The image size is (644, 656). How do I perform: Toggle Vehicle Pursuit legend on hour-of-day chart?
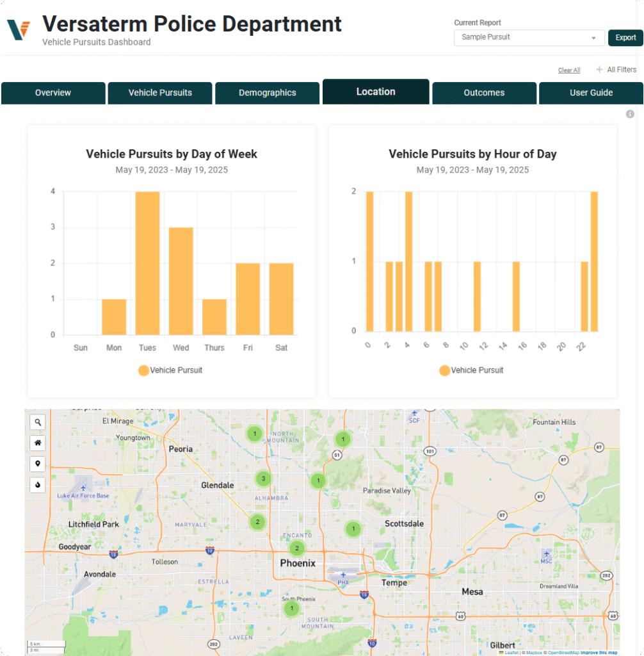coord(471,370)
